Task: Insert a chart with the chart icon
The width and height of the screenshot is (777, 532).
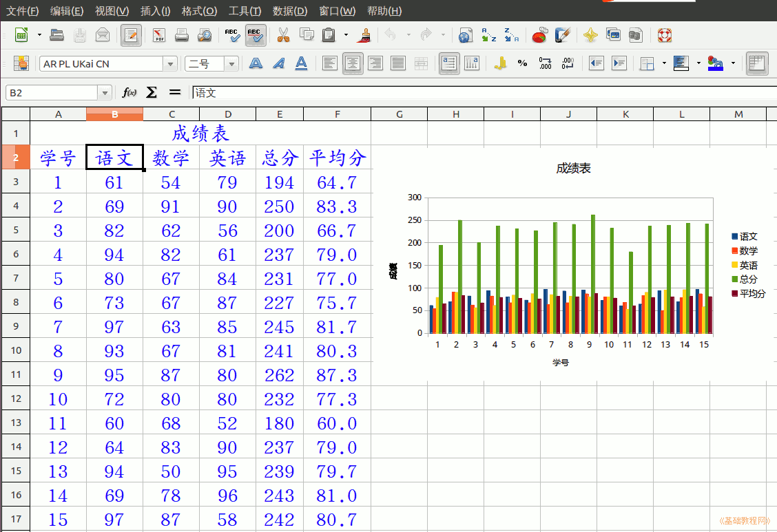Action: pos(539,35)
